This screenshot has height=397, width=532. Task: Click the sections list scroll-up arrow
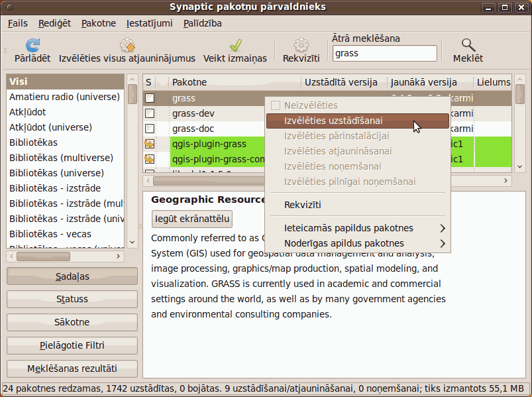(133, 79)
